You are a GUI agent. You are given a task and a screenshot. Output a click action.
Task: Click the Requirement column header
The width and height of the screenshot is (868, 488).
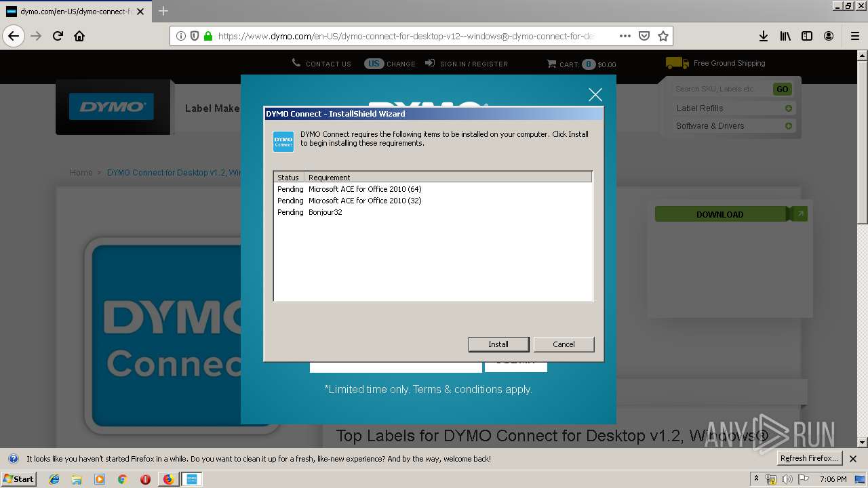[x=448, y=178]
